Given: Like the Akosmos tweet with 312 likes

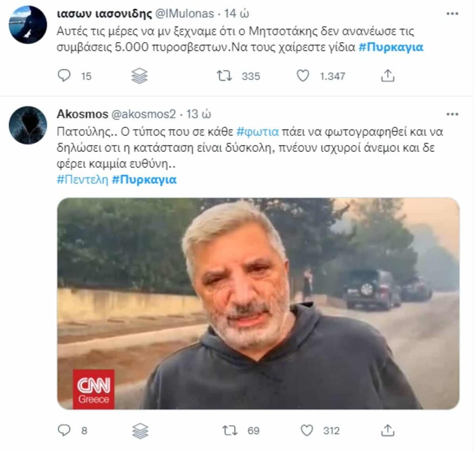Looking at the screenshot, I should tap(307, 430).
